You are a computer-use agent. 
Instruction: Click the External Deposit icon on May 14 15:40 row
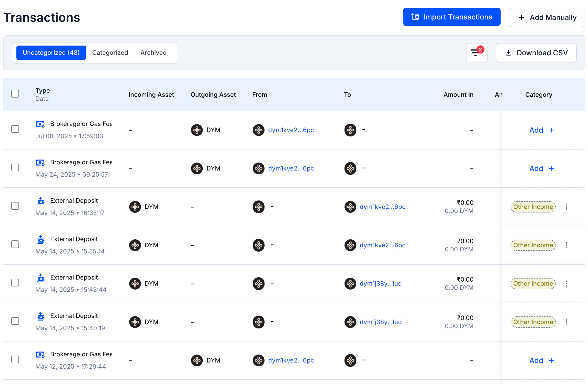[40, 316]
